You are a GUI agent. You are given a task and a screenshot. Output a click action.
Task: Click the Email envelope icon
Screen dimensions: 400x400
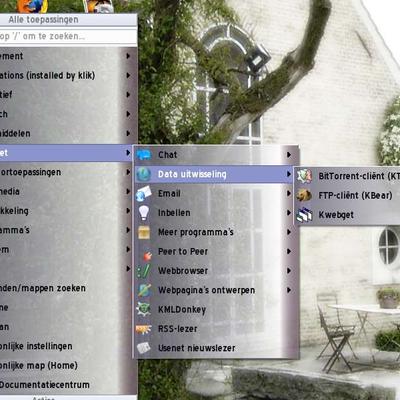point(144,194)
